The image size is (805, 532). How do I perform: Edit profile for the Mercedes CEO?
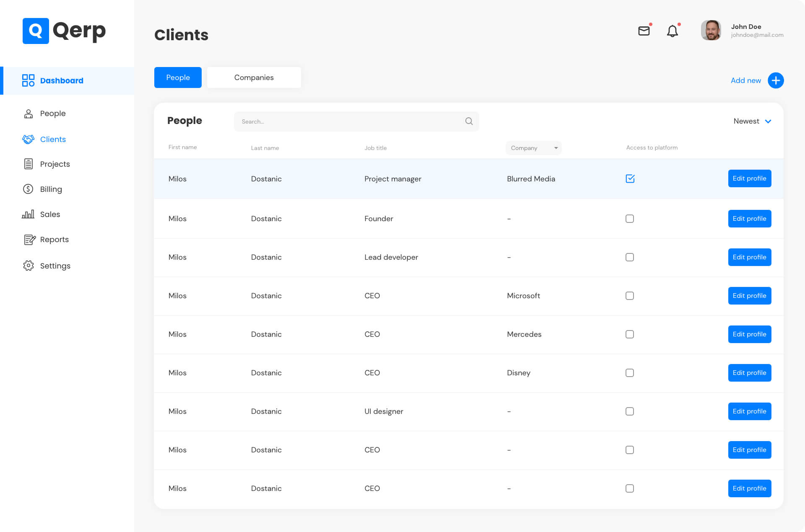click(x=749, y=334)
